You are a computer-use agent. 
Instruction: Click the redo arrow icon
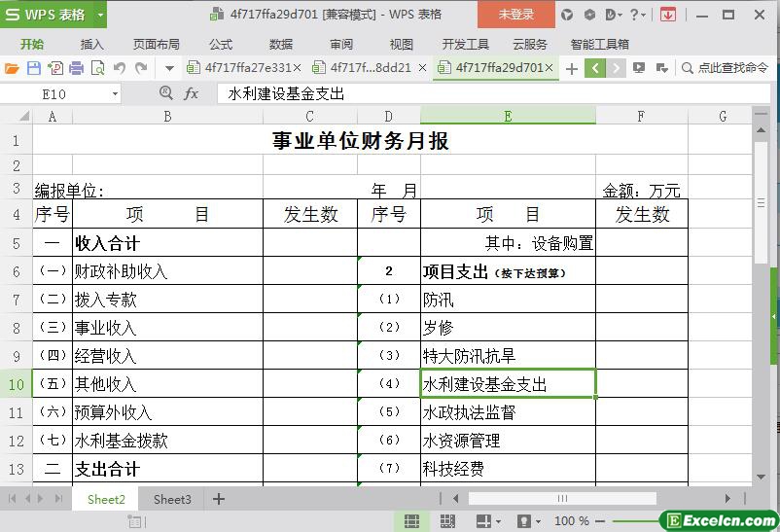[141, 68]
